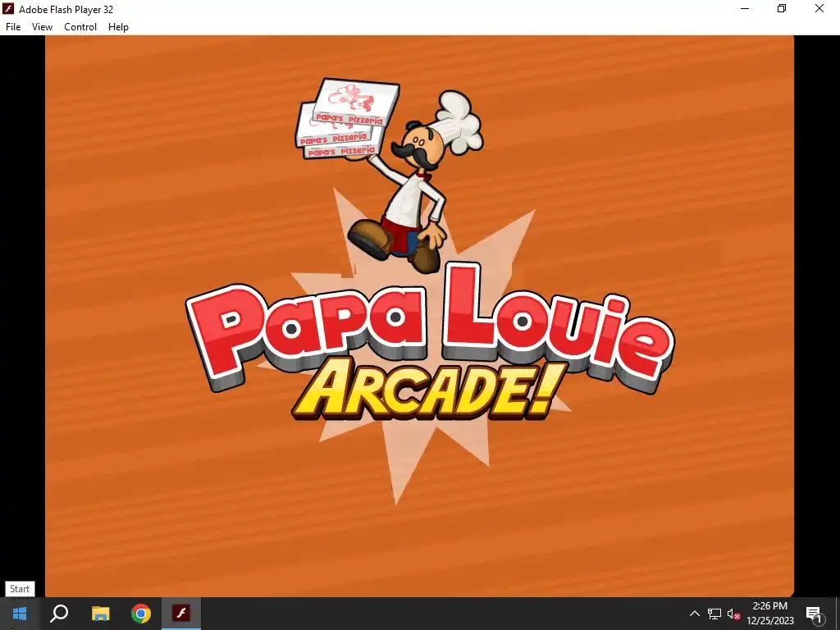Click the Show desktop strip in the taskbar
This screenshot has width=840, height=630.
coord(838,614)
